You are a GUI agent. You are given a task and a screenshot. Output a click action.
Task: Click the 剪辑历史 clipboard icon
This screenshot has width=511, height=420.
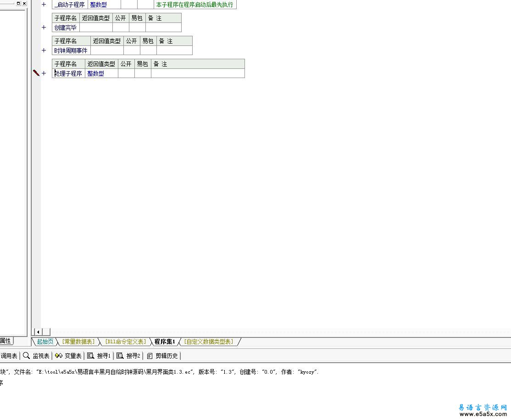[150, 356]
